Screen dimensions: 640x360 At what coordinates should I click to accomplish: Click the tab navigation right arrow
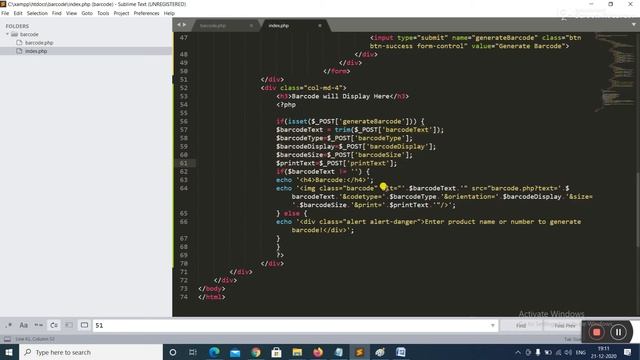tap(184, 25)
